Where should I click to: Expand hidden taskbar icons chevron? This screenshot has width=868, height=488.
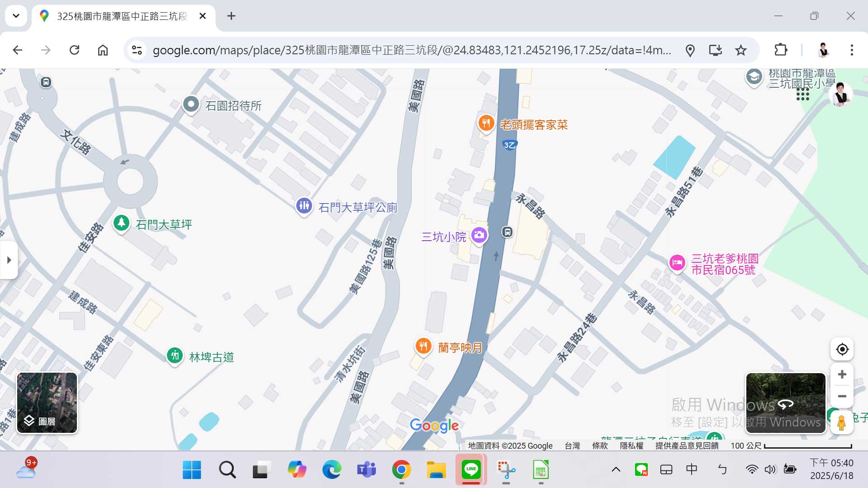[x=616, y=469]
